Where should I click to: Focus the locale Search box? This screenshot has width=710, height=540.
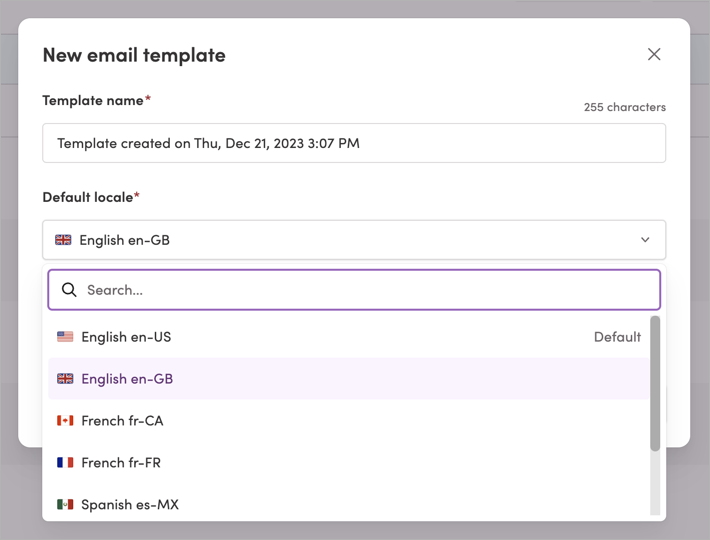pos(354,290)
